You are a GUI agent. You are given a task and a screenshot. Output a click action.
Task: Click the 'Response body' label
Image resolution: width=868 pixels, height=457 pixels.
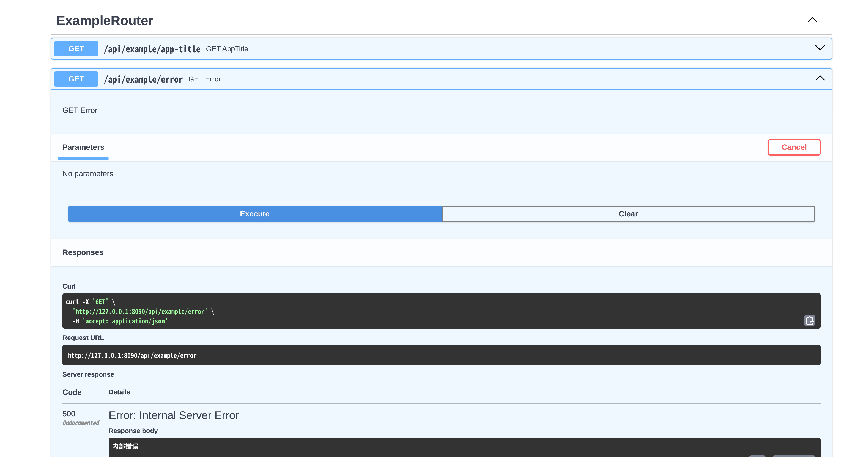pos(133,431)
